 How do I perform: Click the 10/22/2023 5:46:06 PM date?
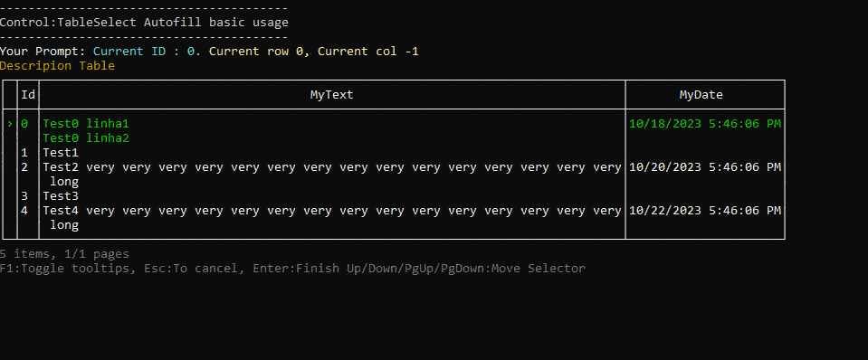(705, 210)
